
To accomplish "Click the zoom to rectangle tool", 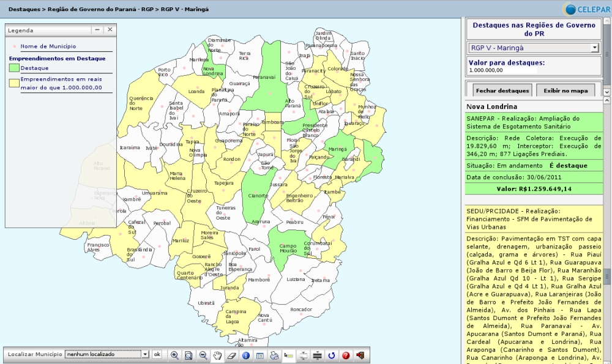I will [x=188, y=355].
